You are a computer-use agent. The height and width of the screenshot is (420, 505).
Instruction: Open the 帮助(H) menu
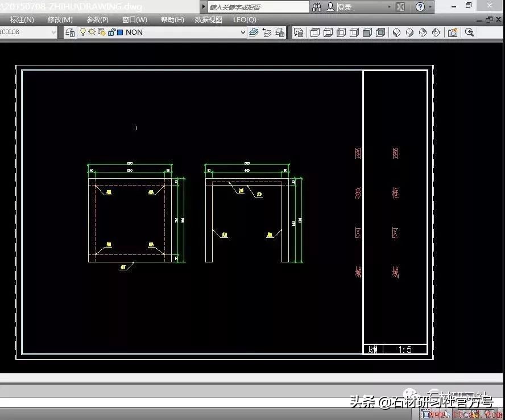click(x=173, y=20)
